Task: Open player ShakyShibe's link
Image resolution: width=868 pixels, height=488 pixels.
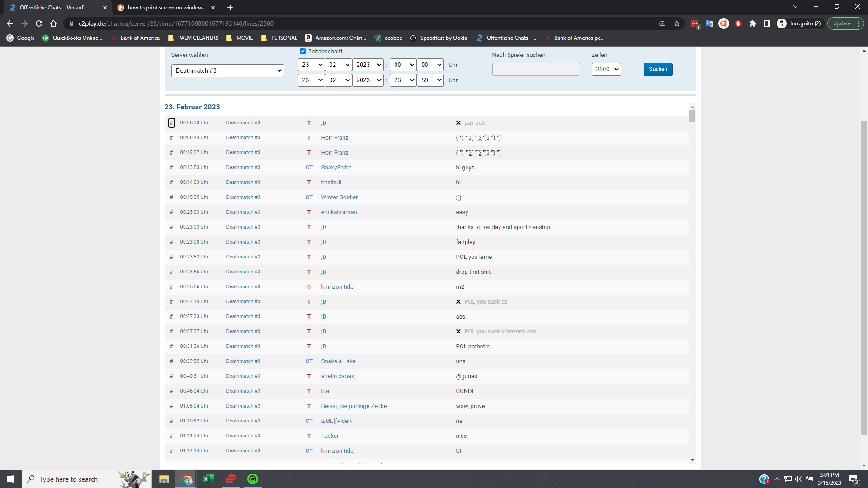Action: coord(336,168)
